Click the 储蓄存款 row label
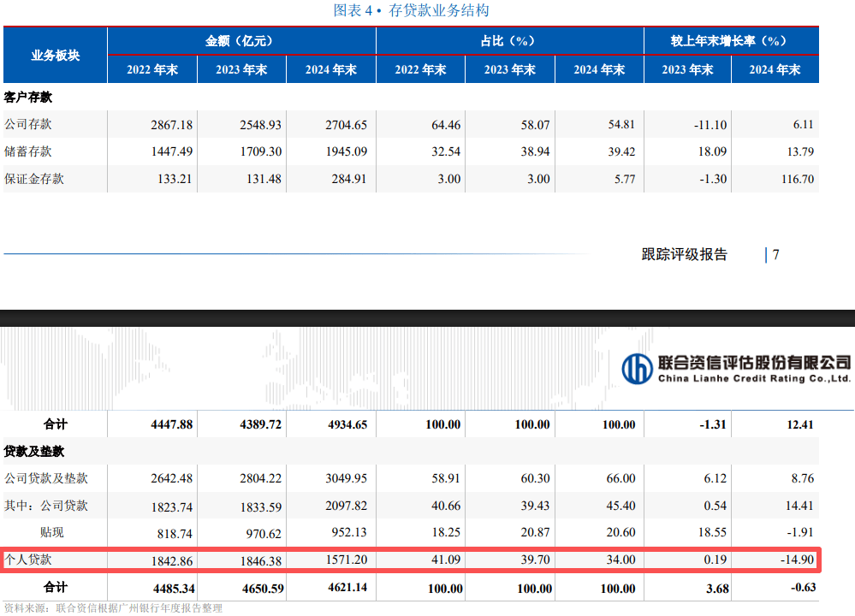Viewport: 855px width, 616px height. (x=28, y=152)
